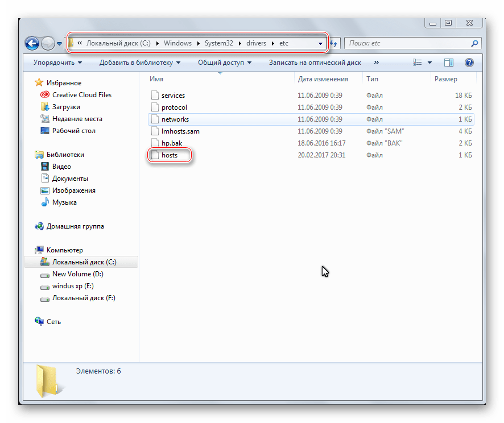Open the 'Общий доступ' menu
Viewport: 504px width, 423px height.
[x=225, y=63]
